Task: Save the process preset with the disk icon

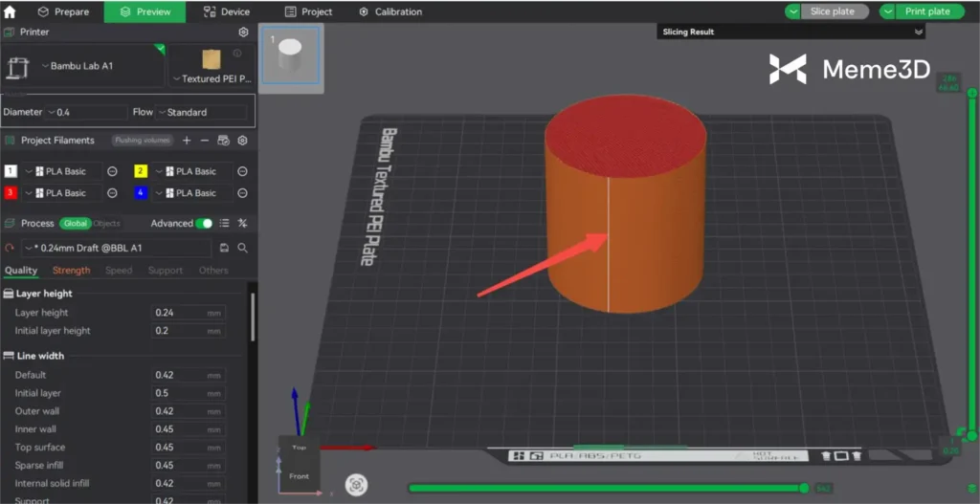Action: point(224,248)
